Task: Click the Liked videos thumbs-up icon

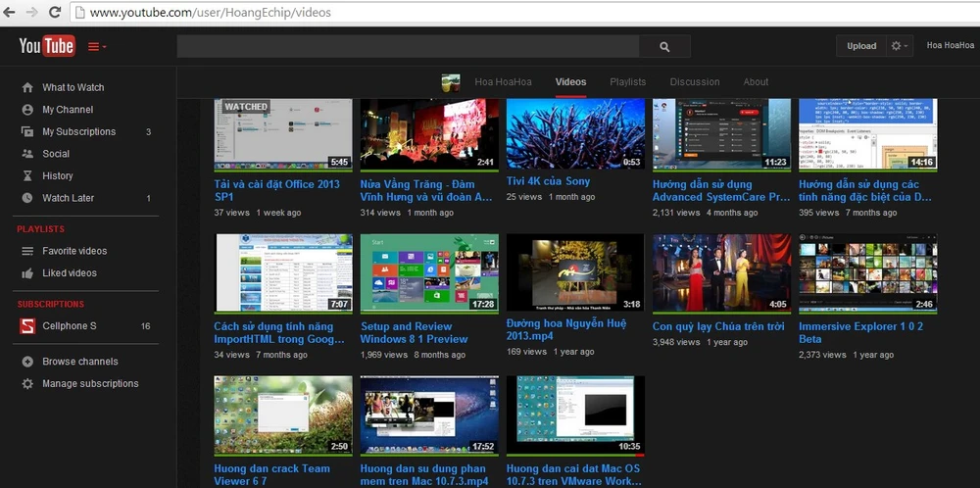Action: coord(27,273)
